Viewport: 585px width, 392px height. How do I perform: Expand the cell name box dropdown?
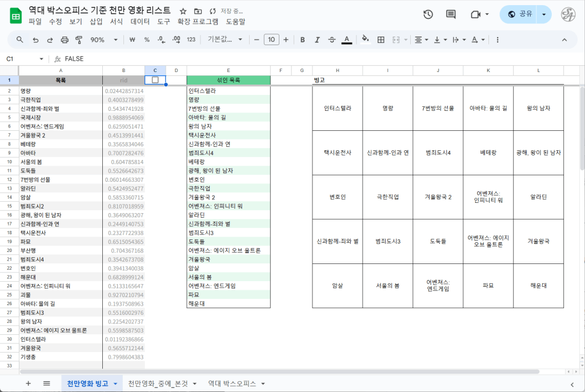pyautogui.click(x=41, y=59)
